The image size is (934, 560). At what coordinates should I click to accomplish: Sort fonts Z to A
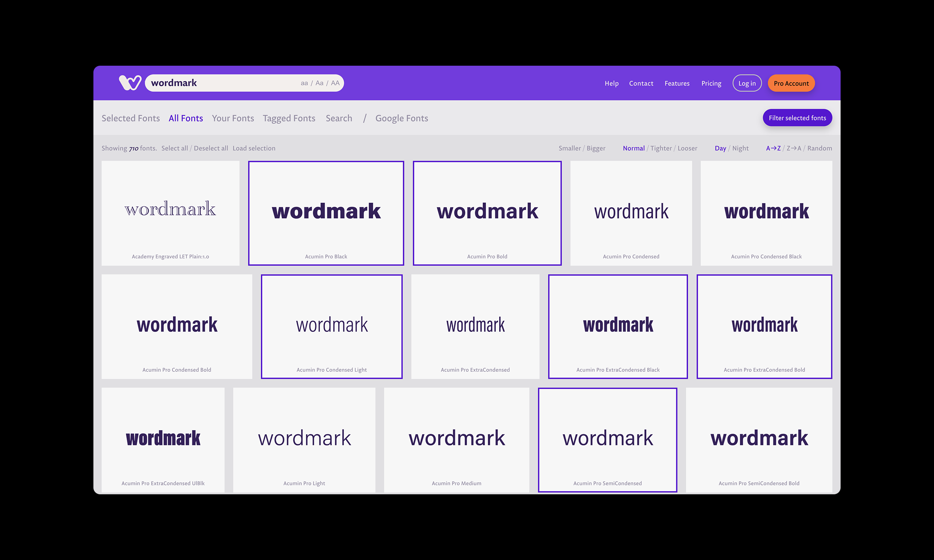794,148
